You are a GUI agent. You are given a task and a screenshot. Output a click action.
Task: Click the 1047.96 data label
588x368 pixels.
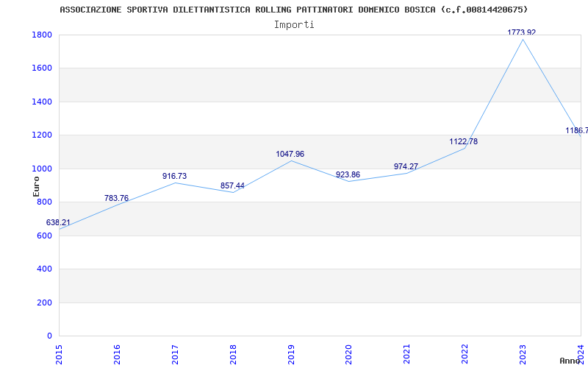point(290,154)
